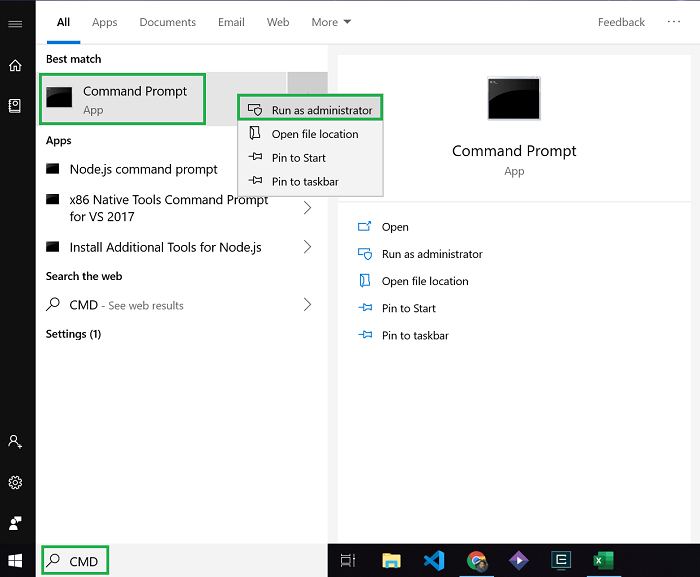This screenshot has height=577, width=700.
Task: Select the All tab
Action: tap(63, 22)
